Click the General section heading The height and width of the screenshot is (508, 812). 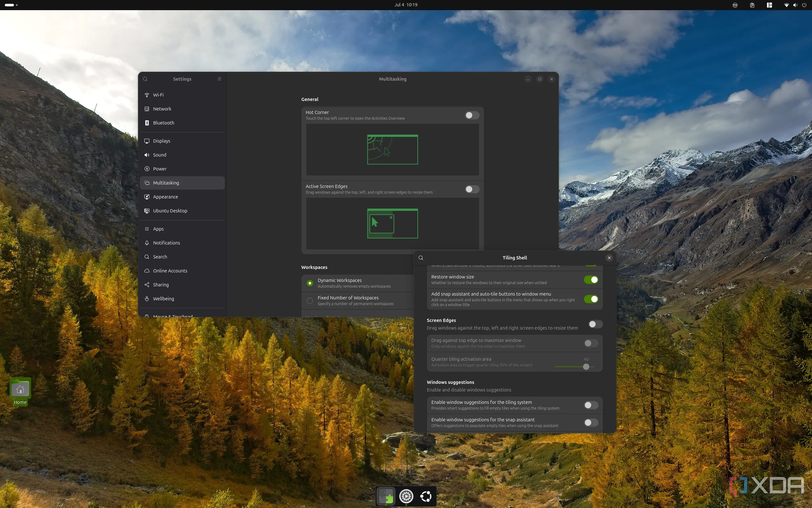[310, 99]
